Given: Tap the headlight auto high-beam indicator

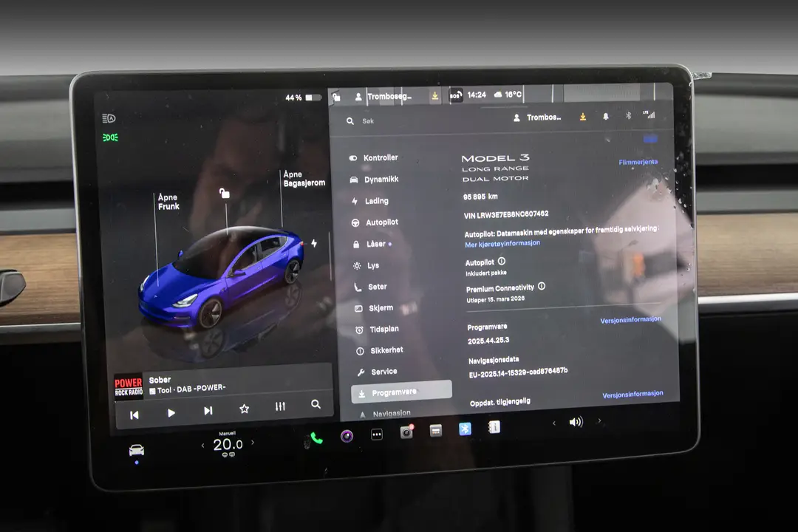Looking at the screenshot, I should point(109,119).
